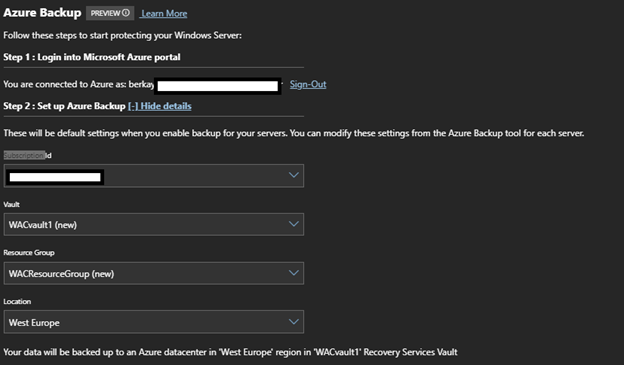Click the Resource Group dropdown chevron
Image resolution: width=624 pixels, height=365 pixels.
294,273
